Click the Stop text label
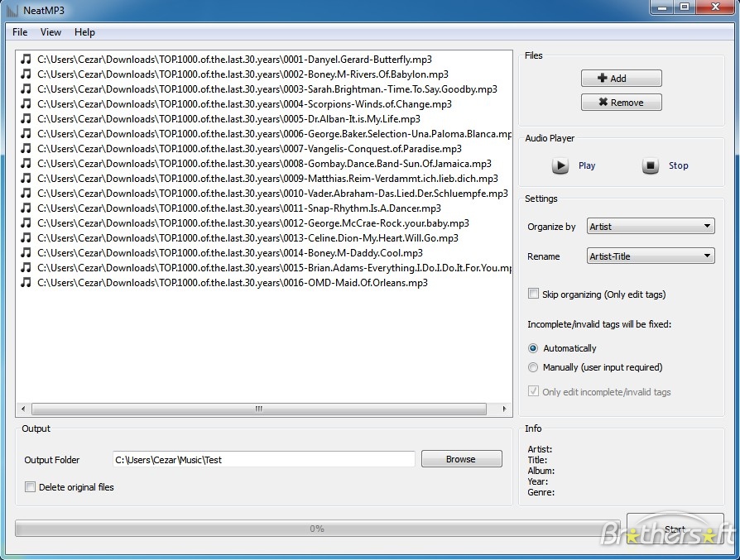This screenshot has height=560, width=740. click(678, 165)
